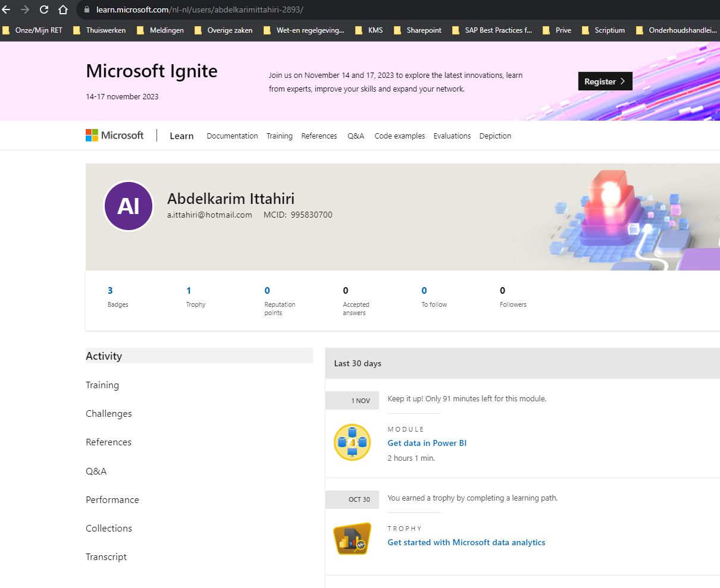Select Training in the profile sidebar
Screen dimensions: 720x588
(102, 385)
